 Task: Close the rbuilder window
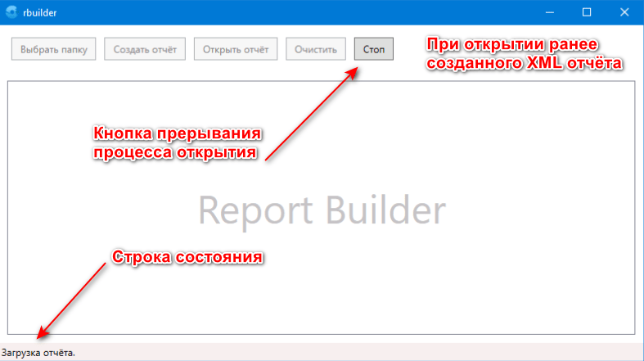tap(624, 12)
